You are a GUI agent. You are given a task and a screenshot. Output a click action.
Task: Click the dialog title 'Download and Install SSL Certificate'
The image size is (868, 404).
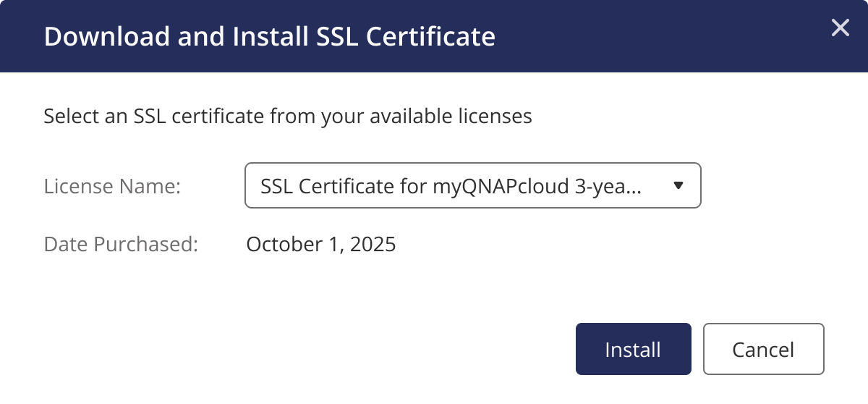(x=269, y=36)
